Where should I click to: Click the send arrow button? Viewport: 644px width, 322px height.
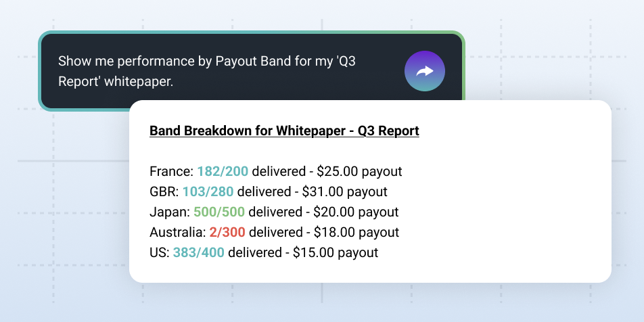[x=425, y=71]
